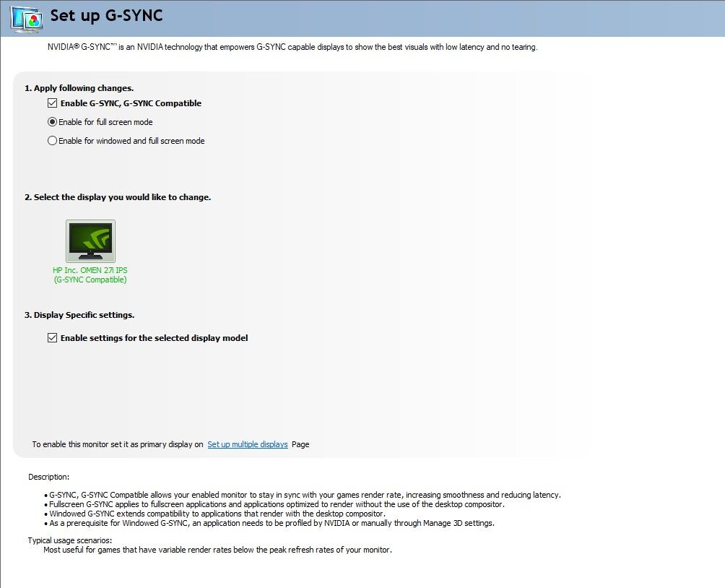Toggle Enable G-SYNC, G-SYNC Compatible checkbox
Screen dimensions: 725x588
[x=52, y=103]
